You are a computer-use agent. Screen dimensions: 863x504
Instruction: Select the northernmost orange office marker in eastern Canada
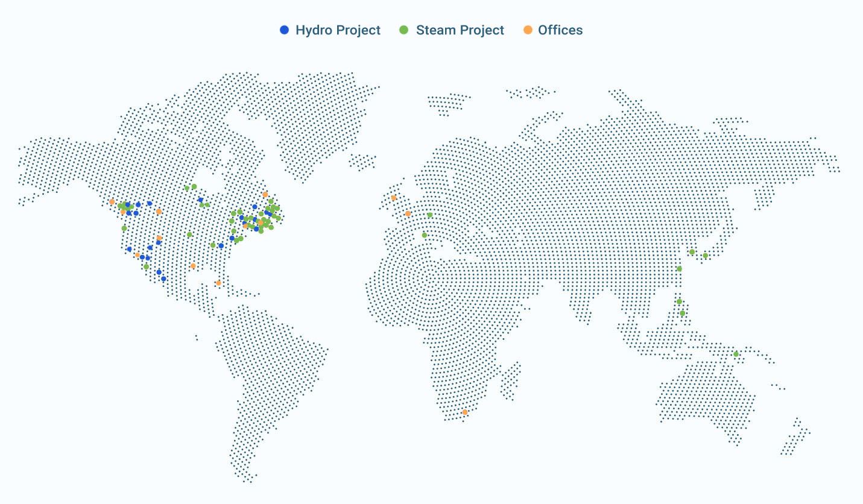(265, 194)
